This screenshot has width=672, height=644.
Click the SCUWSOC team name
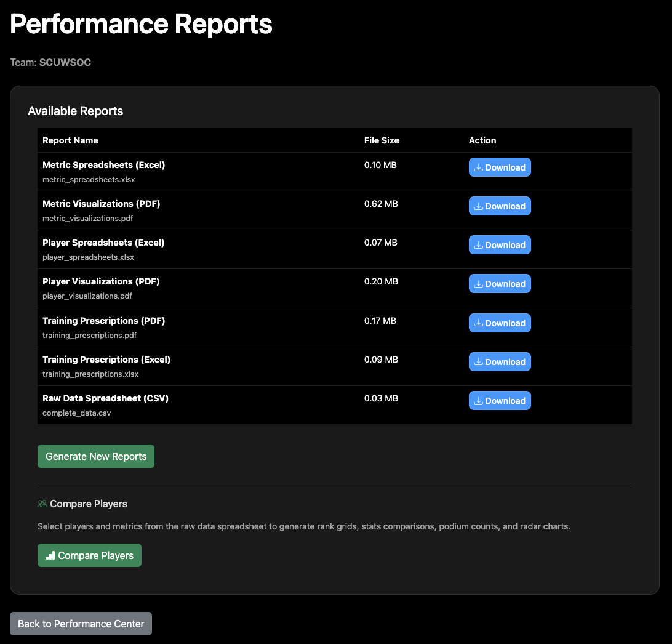[x=65, y=62]
